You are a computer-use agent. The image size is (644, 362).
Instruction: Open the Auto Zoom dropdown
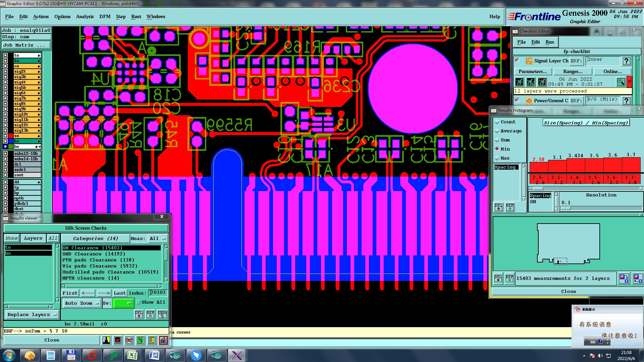pyautogui.click(x=82, y=303)
